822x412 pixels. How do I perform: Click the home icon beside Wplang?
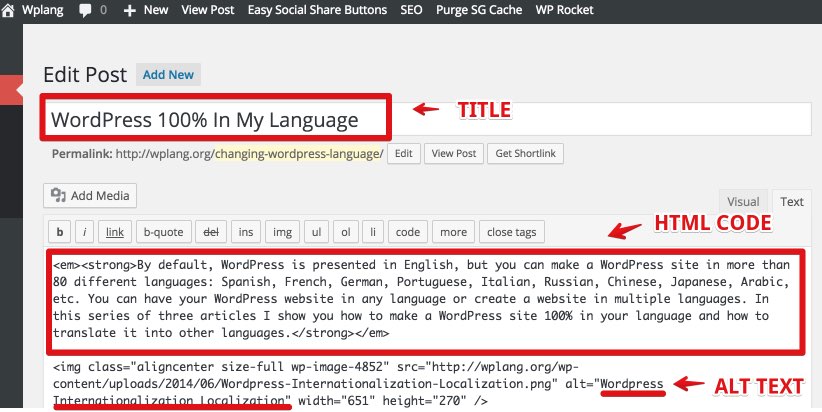pos(7,10)
